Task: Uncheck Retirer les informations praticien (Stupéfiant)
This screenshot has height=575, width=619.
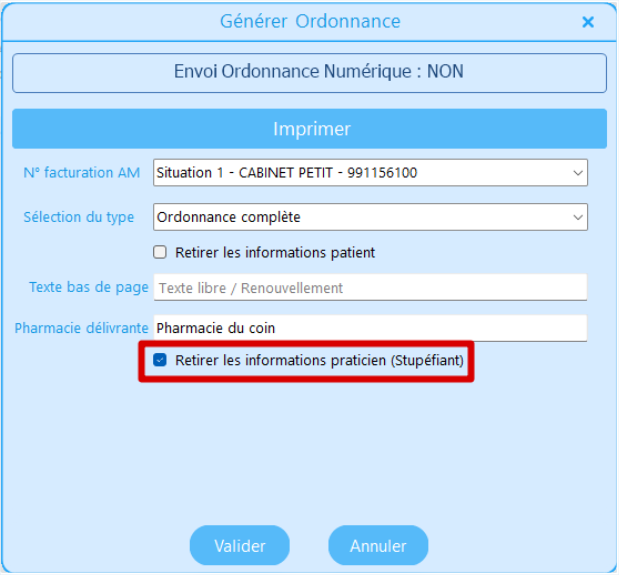Action: coord(160,360)
